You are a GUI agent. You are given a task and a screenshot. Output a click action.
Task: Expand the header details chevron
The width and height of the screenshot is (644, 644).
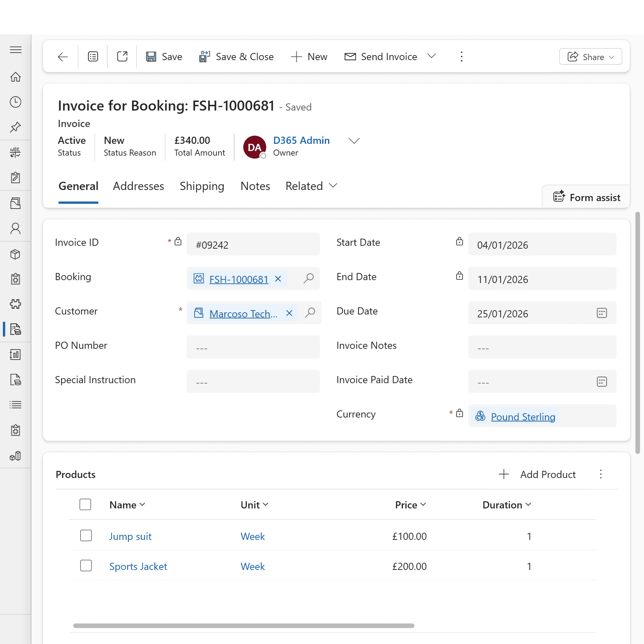click(x=354, y=141)
